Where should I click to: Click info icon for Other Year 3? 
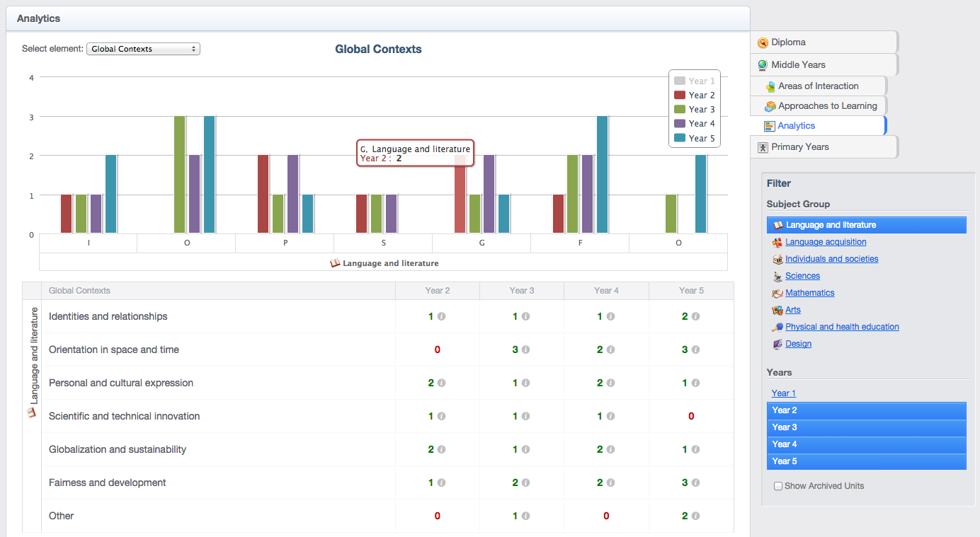tap(525, 516)
